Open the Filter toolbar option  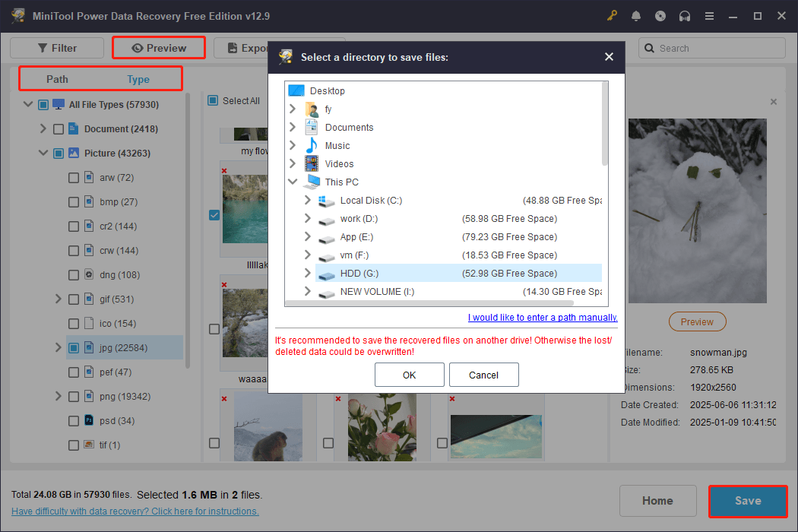pyautogui.click(x=57, y=48)
